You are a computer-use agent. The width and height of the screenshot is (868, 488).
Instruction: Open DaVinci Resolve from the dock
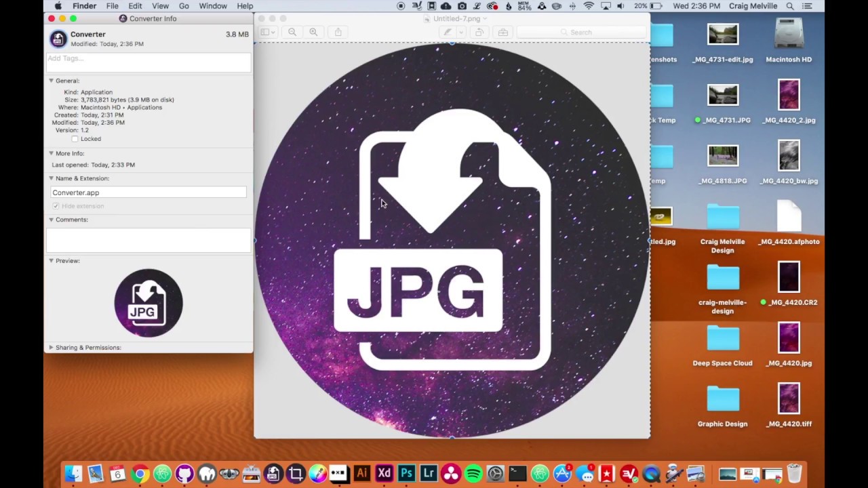tap(451, 473)
